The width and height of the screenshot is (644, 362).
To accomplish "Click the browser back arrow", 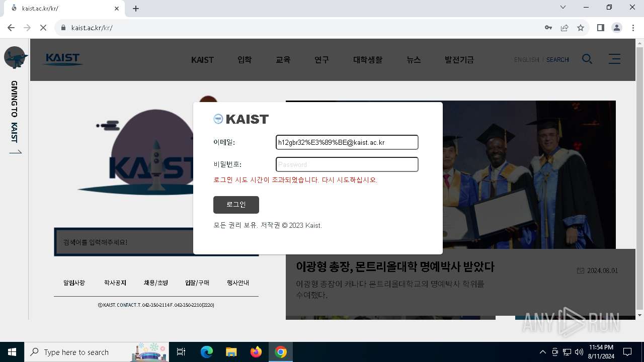I will click(11, 28).
